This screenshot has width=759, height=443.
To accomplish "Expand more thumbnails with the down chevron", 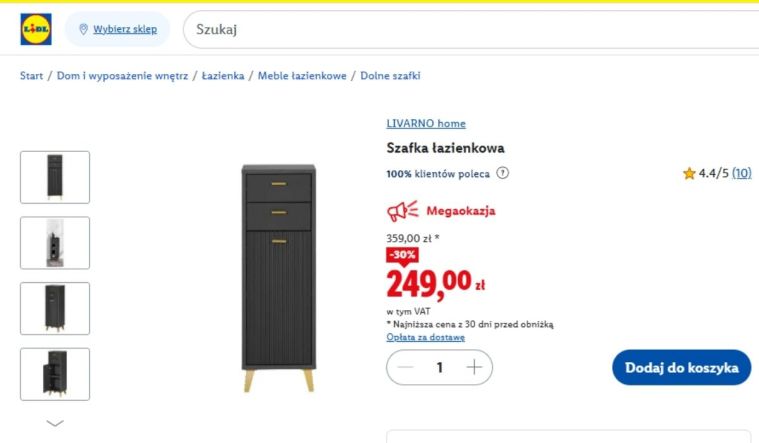I will [x=55, y=424].
